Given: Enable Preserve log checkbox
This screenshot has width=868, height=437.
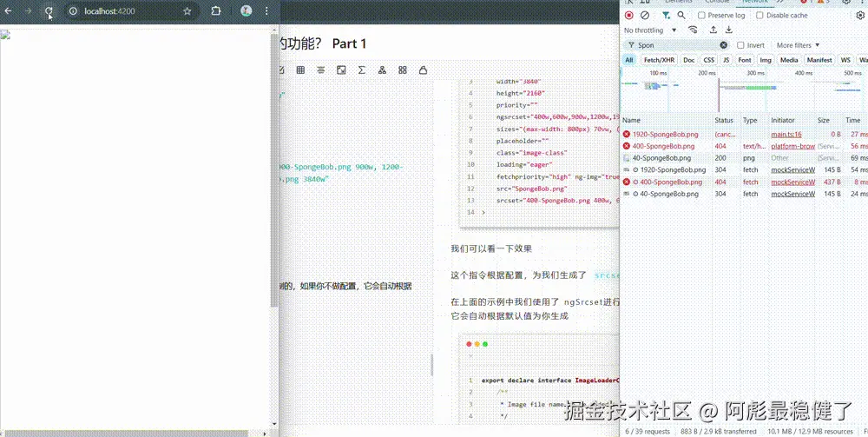Looking at the screenshot, I should point(701,16).
